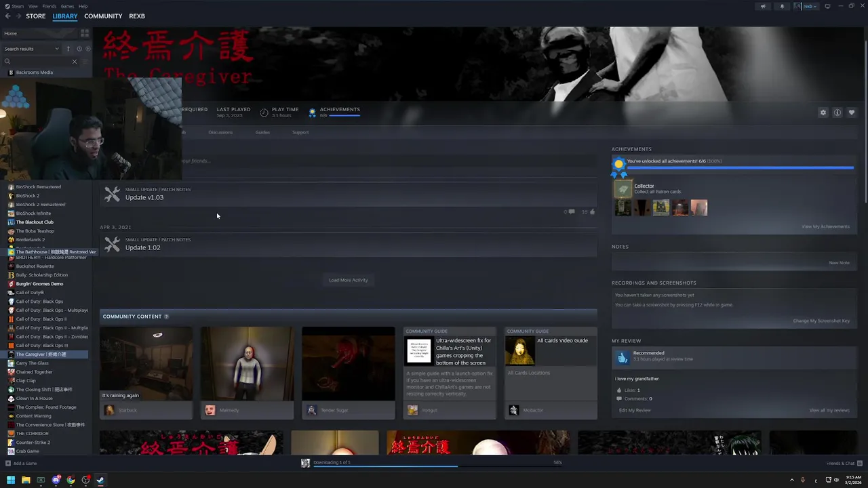This screenshot has width=868, height=488.
Task: Open the 'It's raining again' screenshot
Action: point(146,364)
